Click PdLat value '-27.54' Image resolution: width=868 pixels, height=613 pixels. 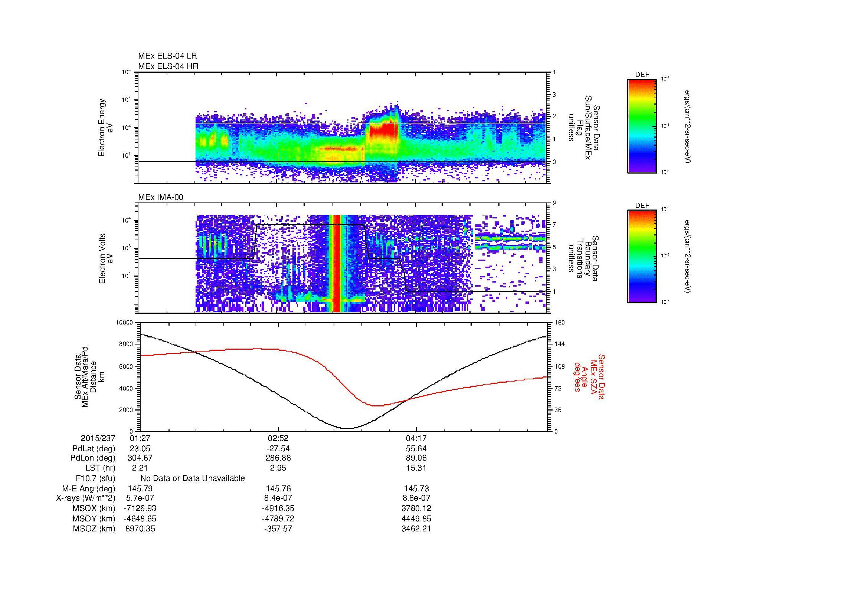pos(278,449)
